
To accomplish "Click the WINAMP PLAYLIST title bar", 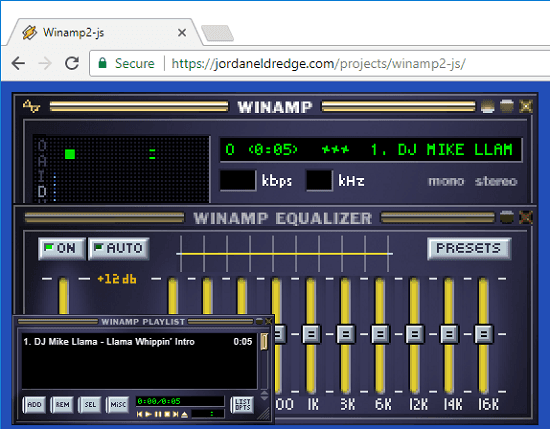I will 143,321.
